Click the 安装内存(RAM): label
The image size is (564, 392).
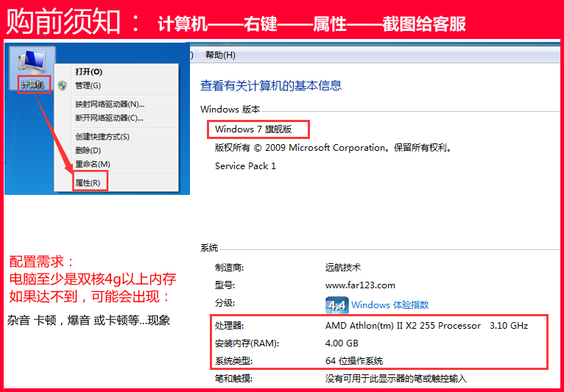click(247, 343)
